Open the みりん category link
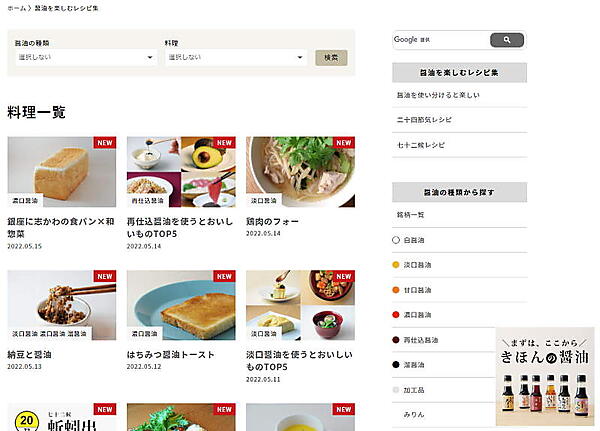Viewport: 600px width, 431px height. point(414,414)
